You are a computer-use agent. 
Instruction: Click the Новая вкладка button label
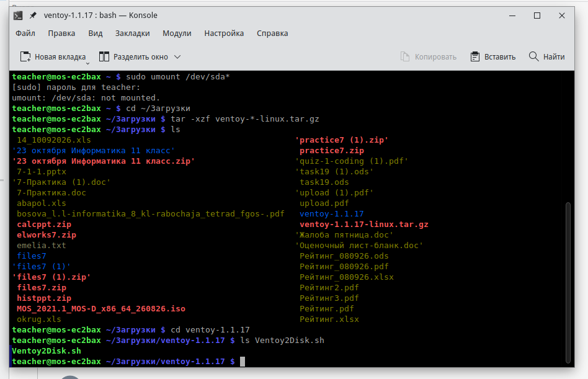click(x=60, y=57)
